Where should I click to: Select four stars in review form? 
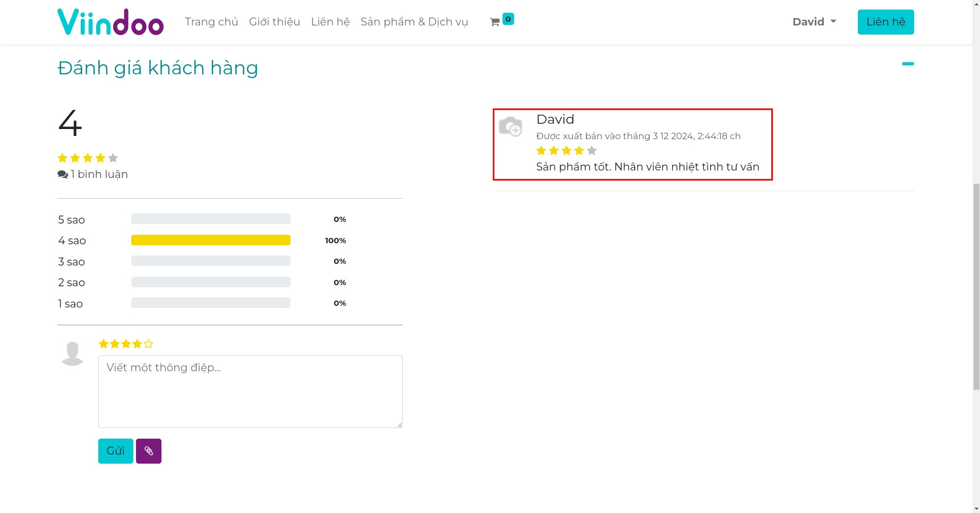click(x=137, y=344)
